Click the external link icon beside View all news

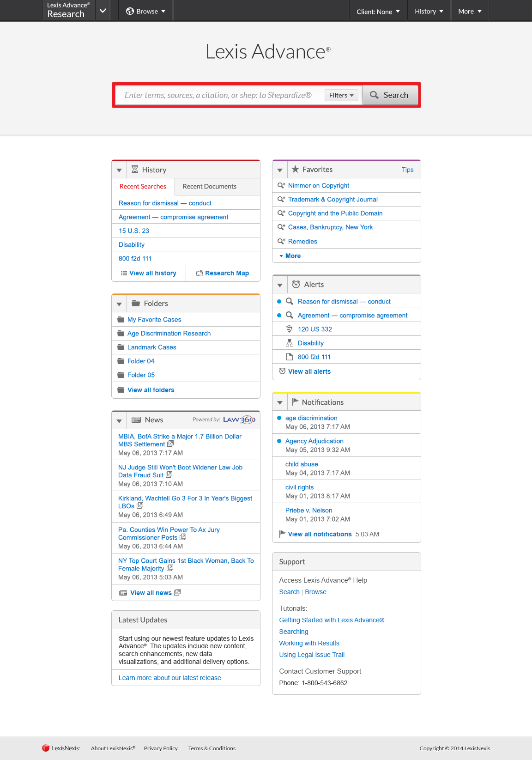177,592
